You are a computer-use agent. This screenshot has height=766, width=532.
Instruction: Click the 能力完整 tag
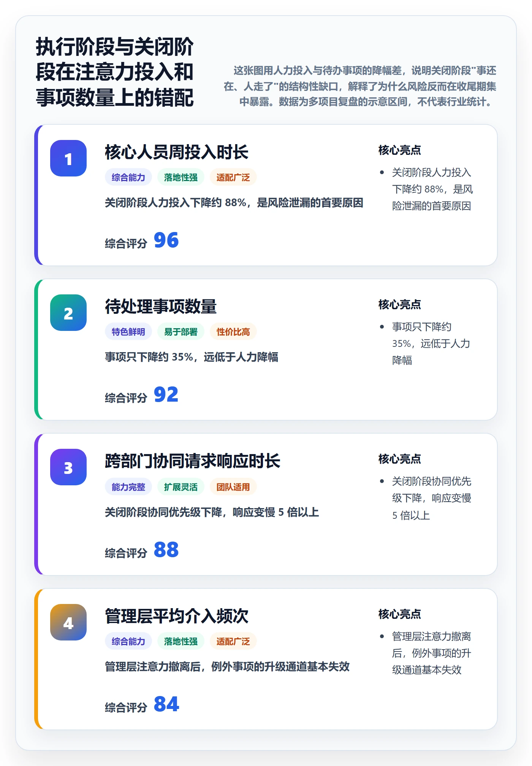point(128,487)
